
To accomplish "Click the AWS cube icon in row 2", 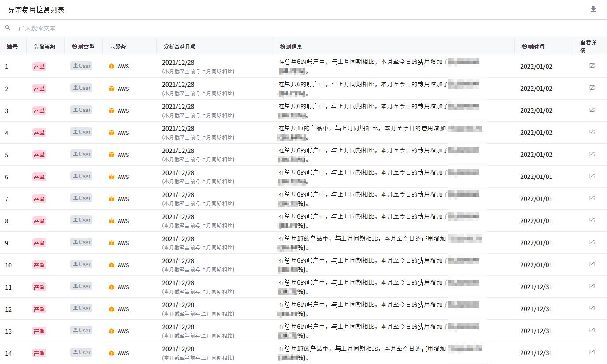I will (112, 89).
